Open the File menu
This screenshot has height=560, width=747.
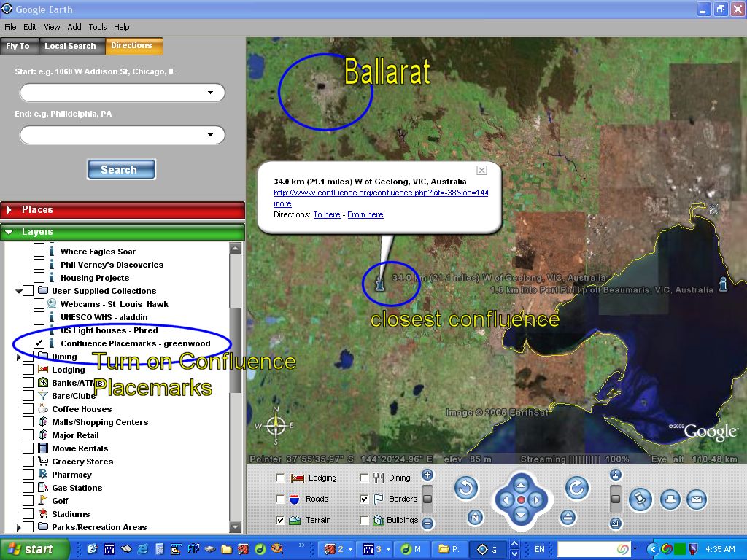point(10,27)
